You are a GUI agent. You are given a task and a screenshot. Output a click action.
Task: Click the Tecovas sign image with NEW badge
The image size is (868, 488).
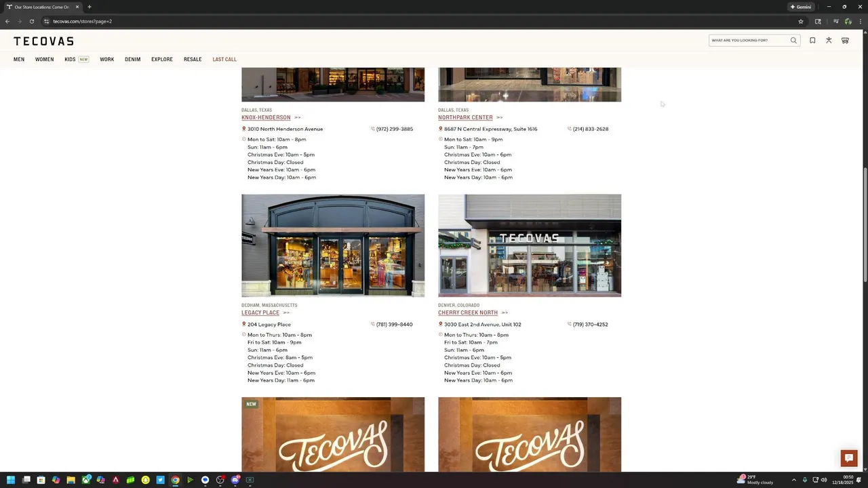click(333, 434)
